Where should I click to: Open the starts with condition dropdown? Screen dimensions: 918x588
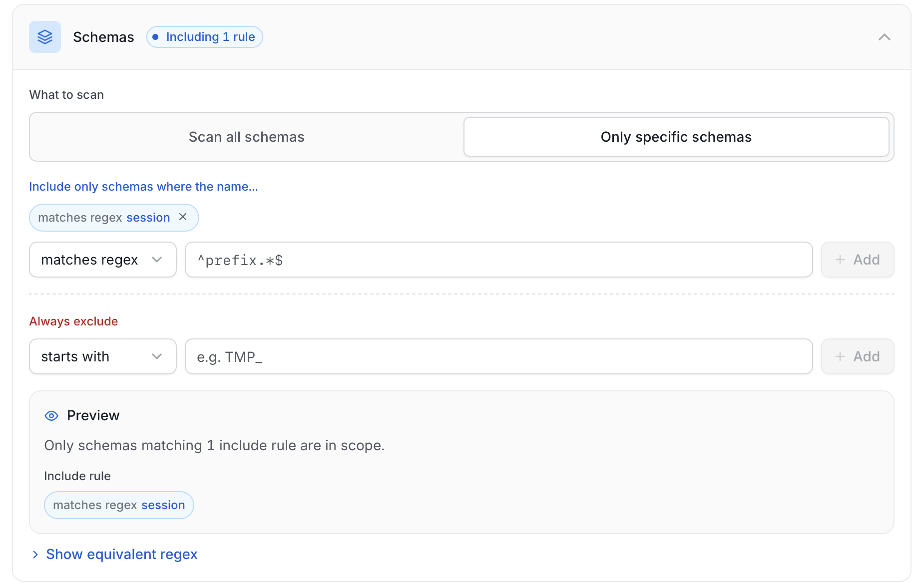[103, 356]
